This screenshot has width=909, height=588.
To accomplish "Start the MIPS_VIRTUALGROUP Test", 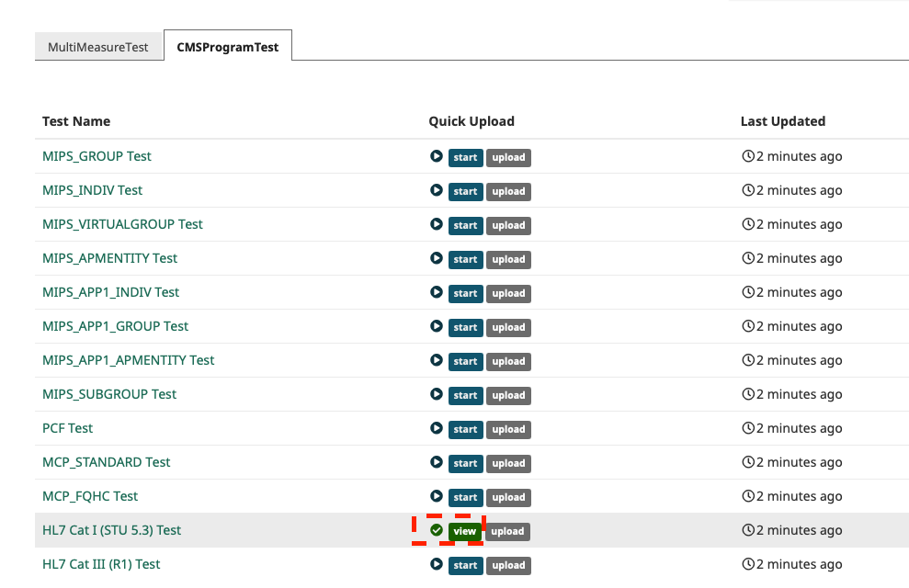I will 465,225.
